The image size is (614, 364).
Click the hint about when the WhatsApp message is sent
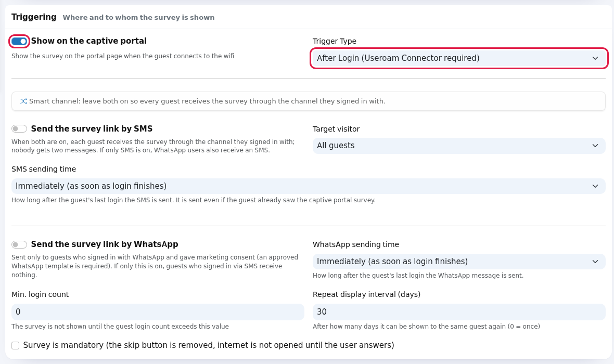[x=418, y=276]
